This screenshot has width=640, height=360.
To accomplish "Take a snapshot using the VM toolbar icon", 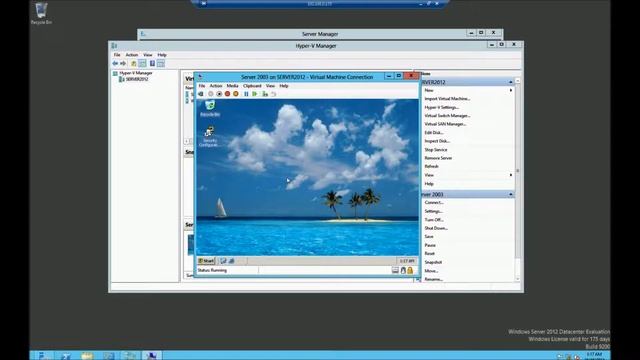I will point(265,94).
